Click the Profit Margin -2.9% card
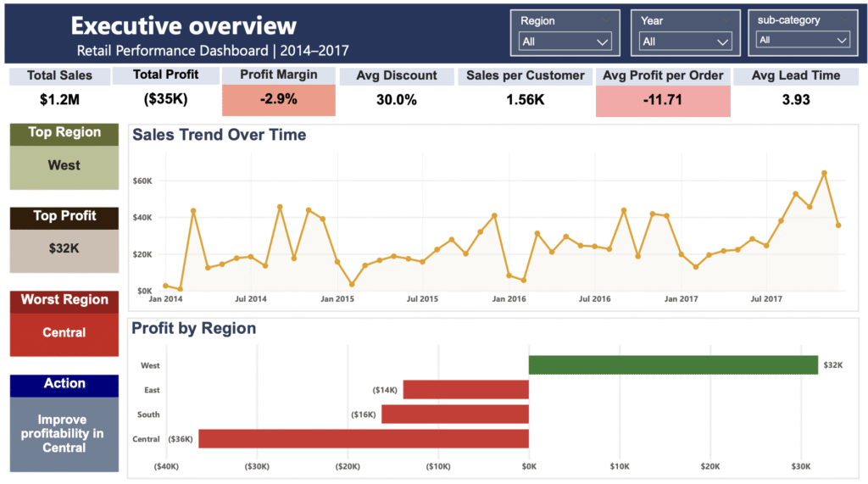The width and height of the screenshot is (868, 484). pos(279,99)
